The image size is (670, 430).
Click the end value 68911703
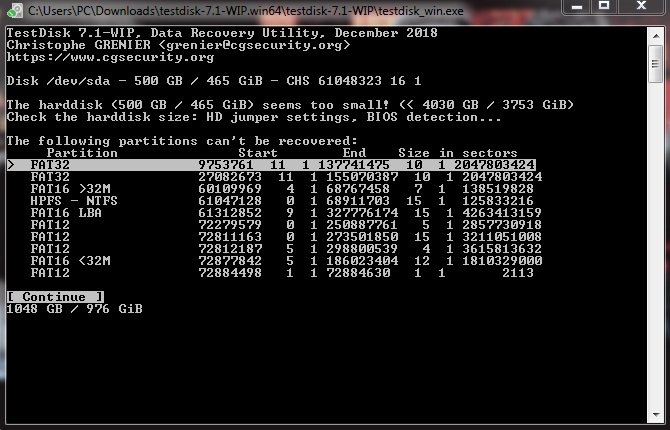click(358, 201)
